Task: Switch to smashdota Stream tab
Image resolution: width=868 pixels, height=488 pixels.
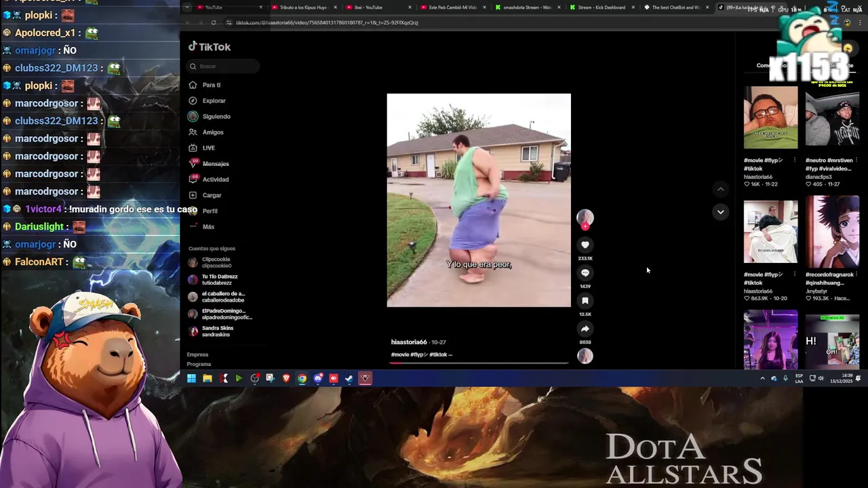Action: (527, 7)
